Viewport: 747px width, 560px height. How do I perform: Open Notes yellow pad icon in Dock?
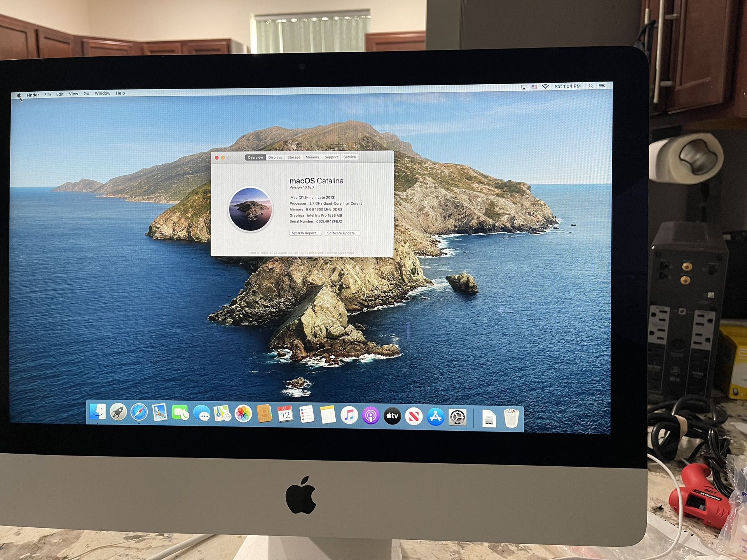pyautogui.click(x=328, y=415)
